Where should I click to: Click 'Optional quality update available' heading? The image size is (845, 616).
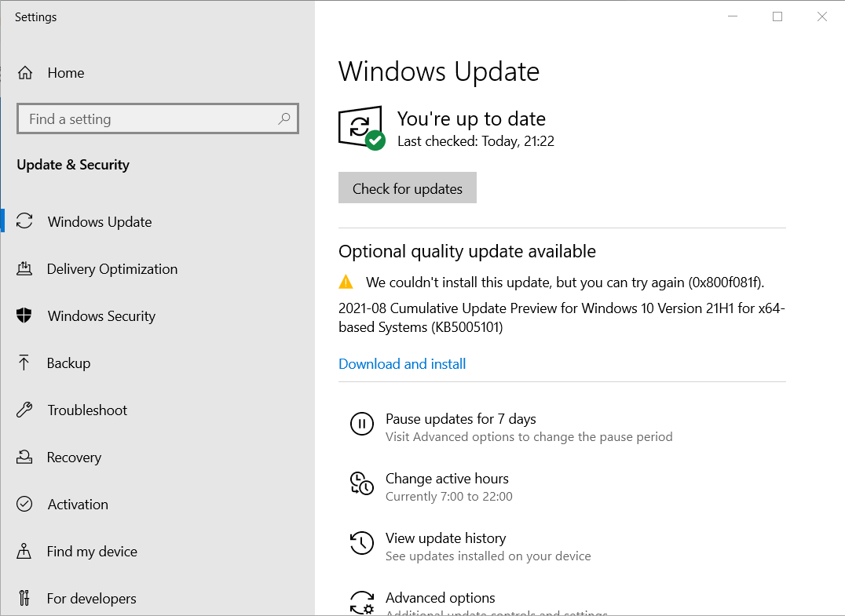(467, 251)
